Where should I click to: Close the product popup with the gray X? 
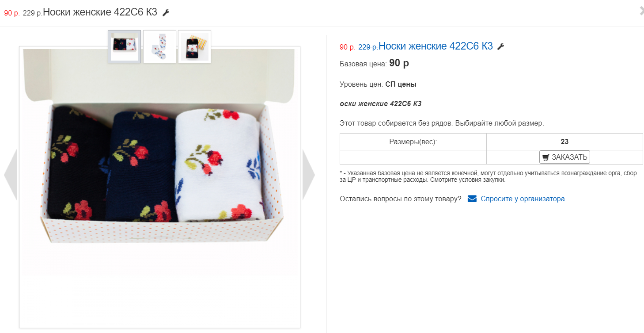[x=641, y=11]
